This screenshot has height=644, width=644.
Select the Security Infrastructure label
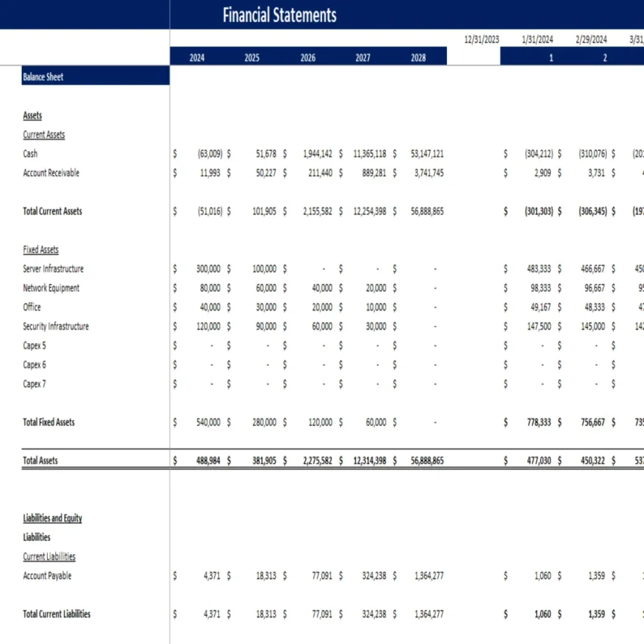[x=55, y=326]
